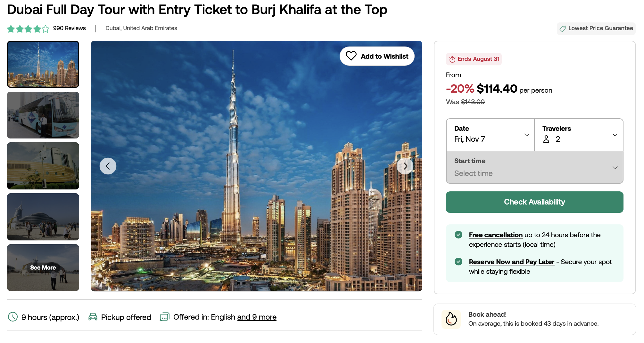This screenshot has height=343, width=644.
Task: Click the star rating icons
Action: (28, 29)
